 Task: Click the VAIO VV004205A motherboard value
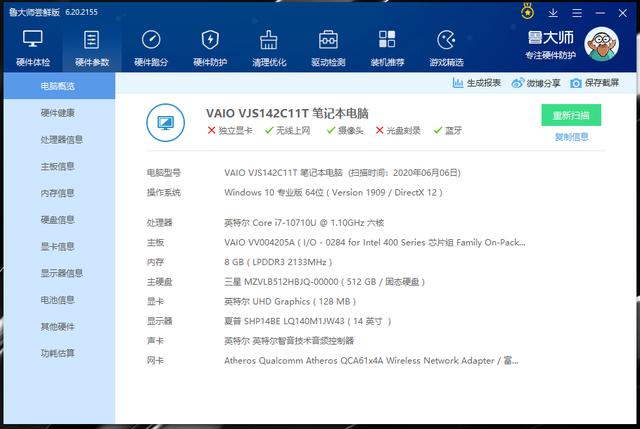click(x=375, y=242)
